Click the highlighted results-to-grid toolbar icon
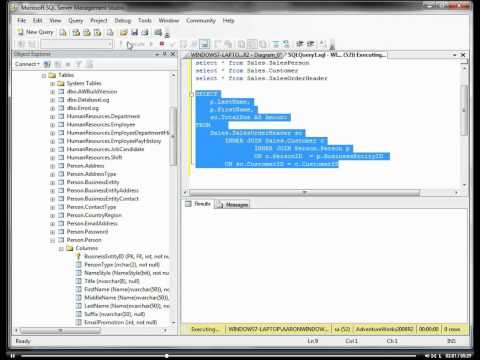The width and height of the screenshot is (480, 360). pyautogui.click(x=204, y=44)
